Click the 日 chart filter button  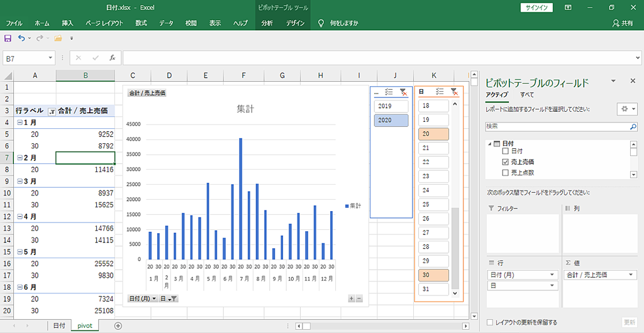pos(169,298)
